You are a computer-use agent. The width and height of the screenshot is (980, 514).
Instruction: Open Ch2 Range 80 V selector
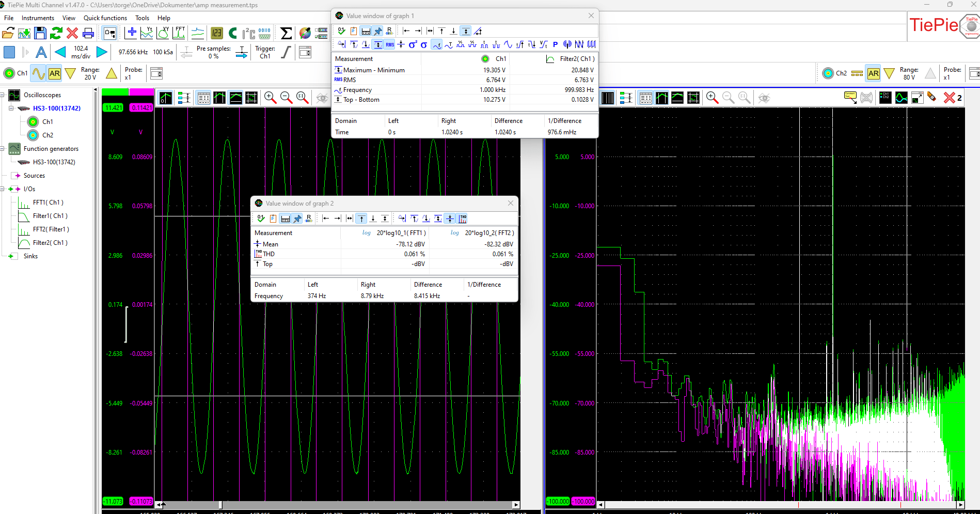[909, 73]
